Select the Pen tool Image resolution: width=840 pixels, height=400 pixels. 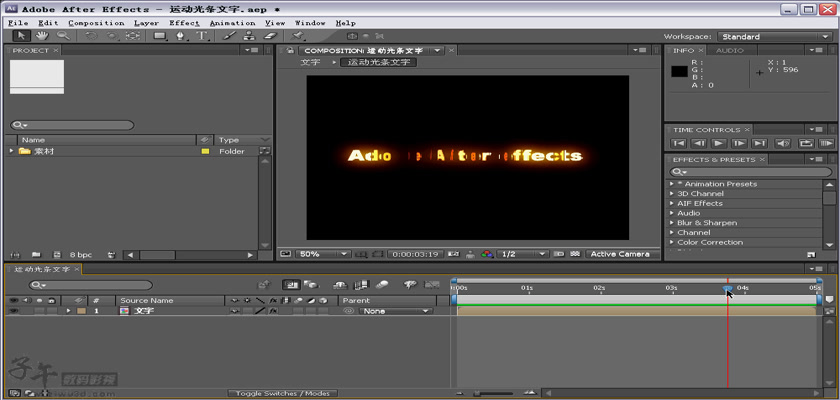pyautogui.click(x=181, y=36)
